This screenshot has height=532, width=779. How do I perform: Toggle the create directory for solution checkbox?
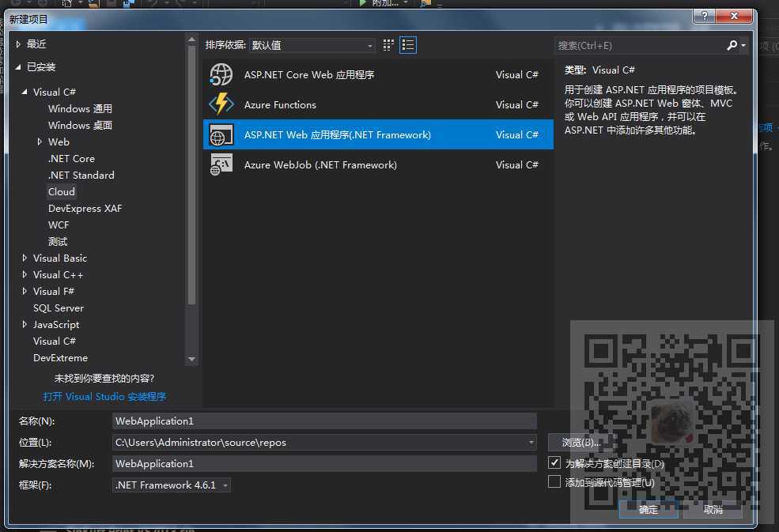(x=554, y=462)
